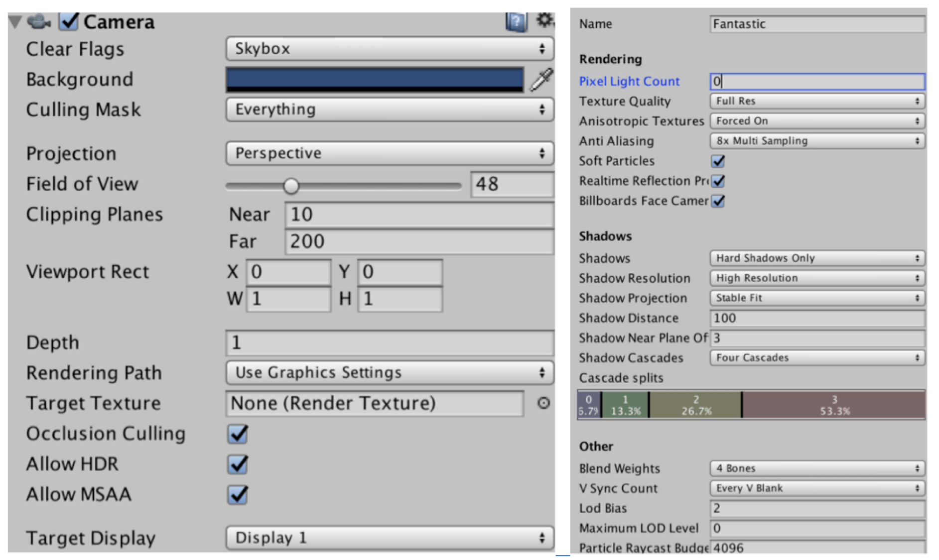Open the Clear Flags Skybox dropdown

(390, 49)
